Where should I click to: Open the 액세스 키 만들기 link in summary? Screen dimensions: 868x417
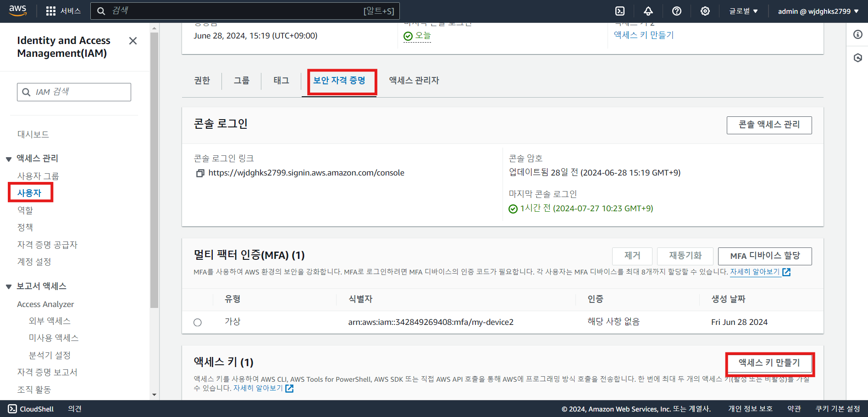point(644,35)
